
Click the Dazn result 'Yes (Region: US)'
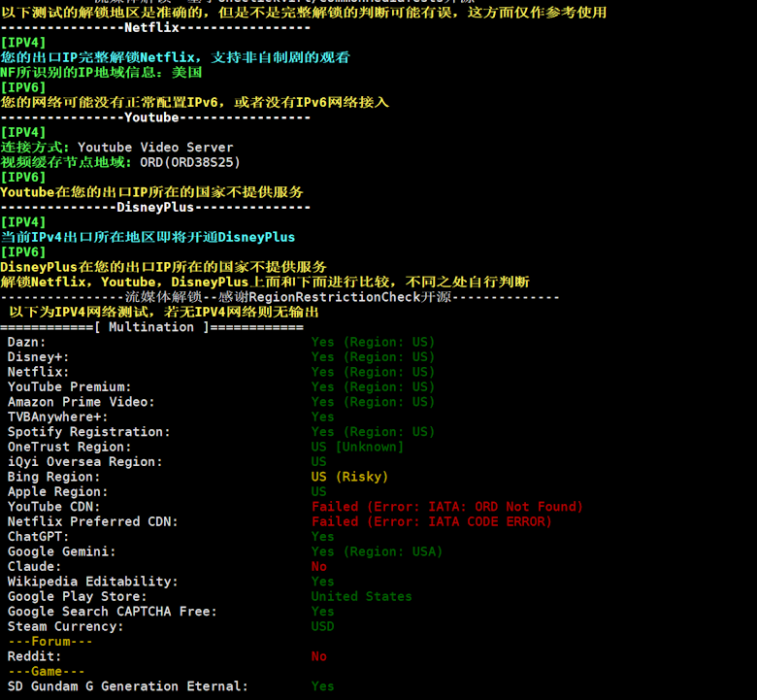tap(373, 342)
